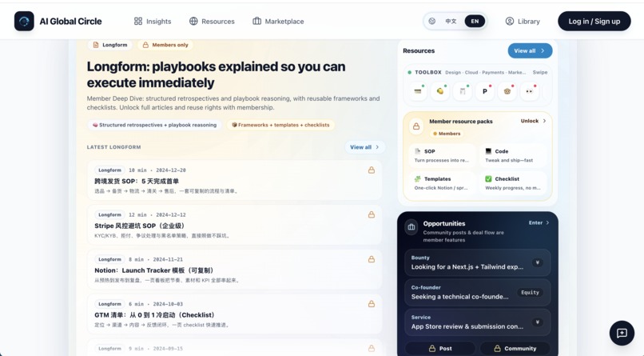
Task: Click lock icon on GTM 清单 article
Action: coord(372,304)
